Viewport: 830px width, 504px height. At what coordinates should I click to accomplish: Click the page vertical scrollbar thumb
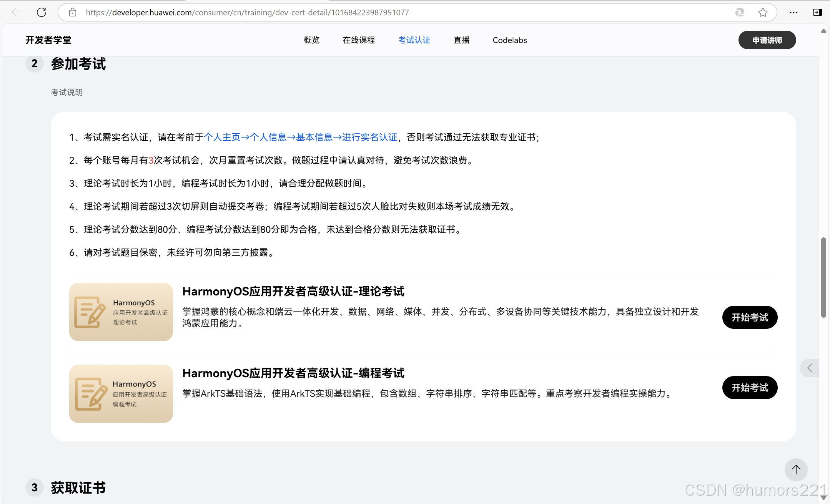click(823, 277)
